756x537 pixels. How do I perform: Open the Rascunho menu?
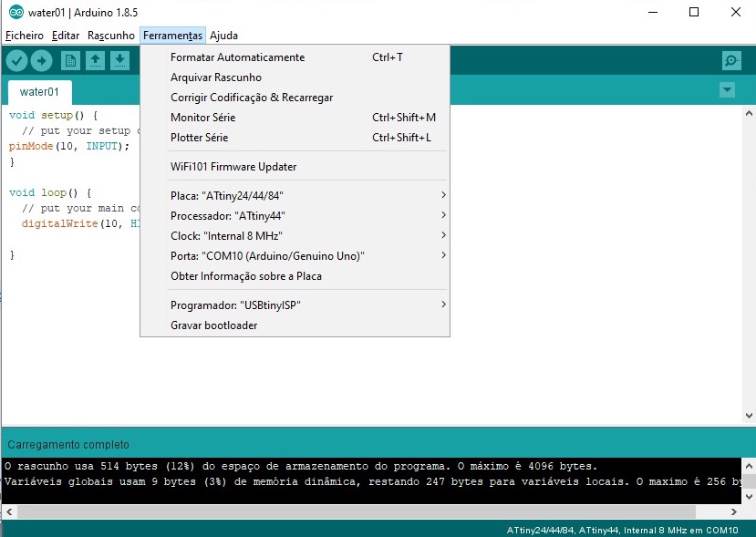(x=111, y=36)
